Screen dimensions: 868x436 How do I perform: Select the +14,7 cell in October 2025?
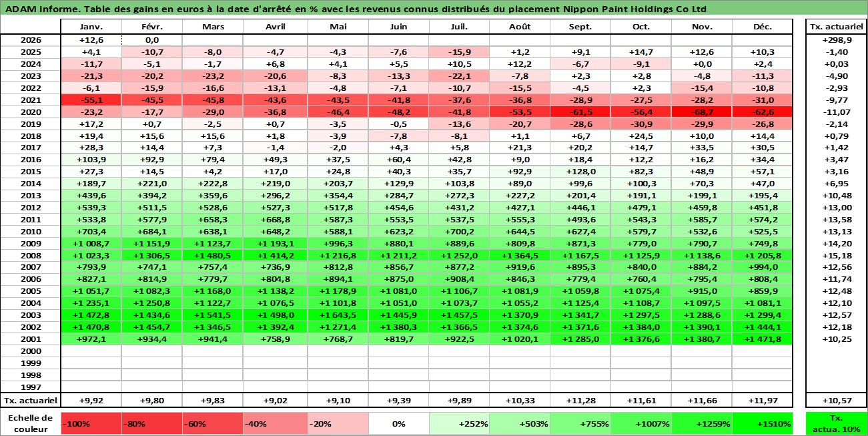tap(641, 52)
